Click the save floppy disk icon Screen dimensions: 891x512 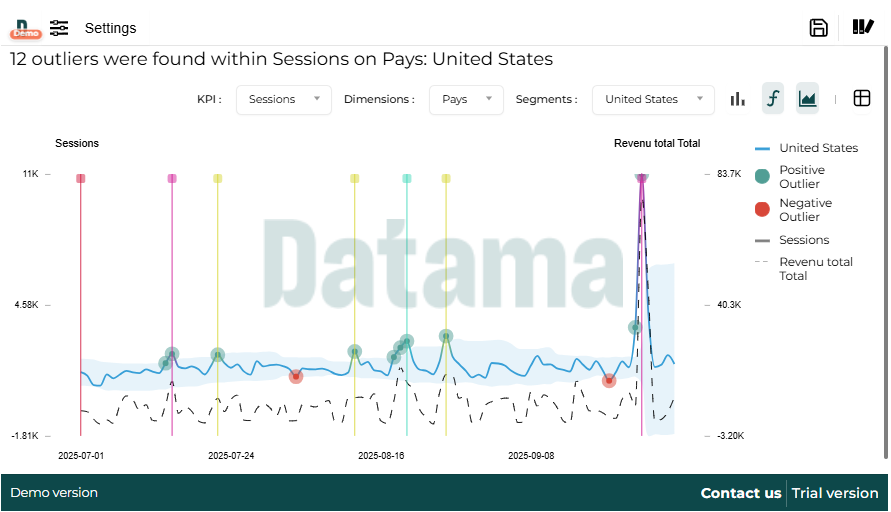click(818, 28)
